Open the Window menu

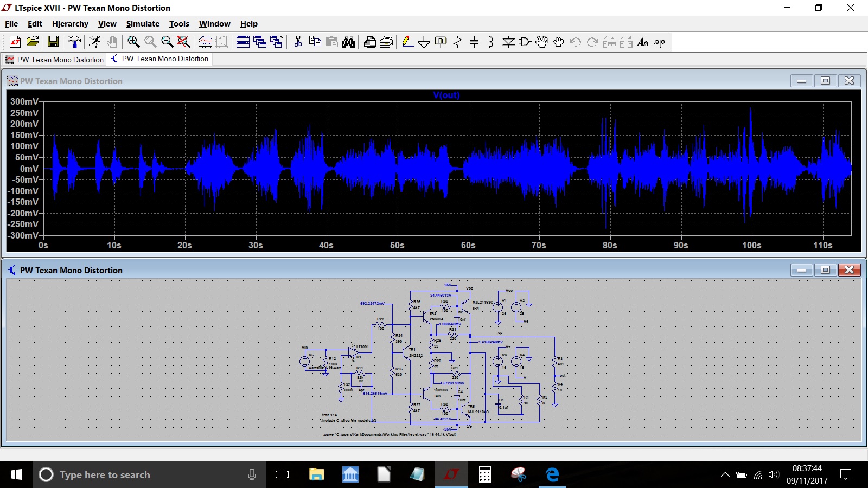coord(214,24)
